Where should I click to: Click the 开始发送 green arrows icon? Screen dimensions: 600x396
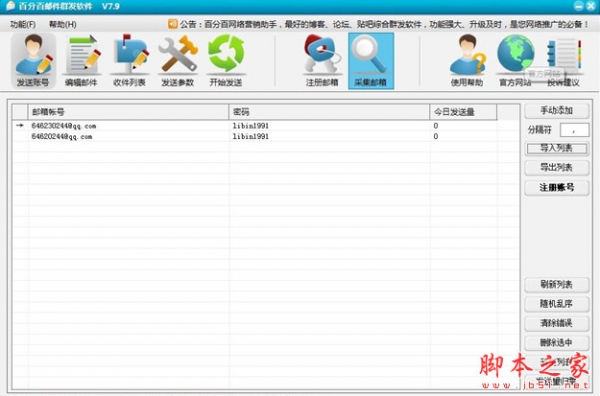(226, 61)
